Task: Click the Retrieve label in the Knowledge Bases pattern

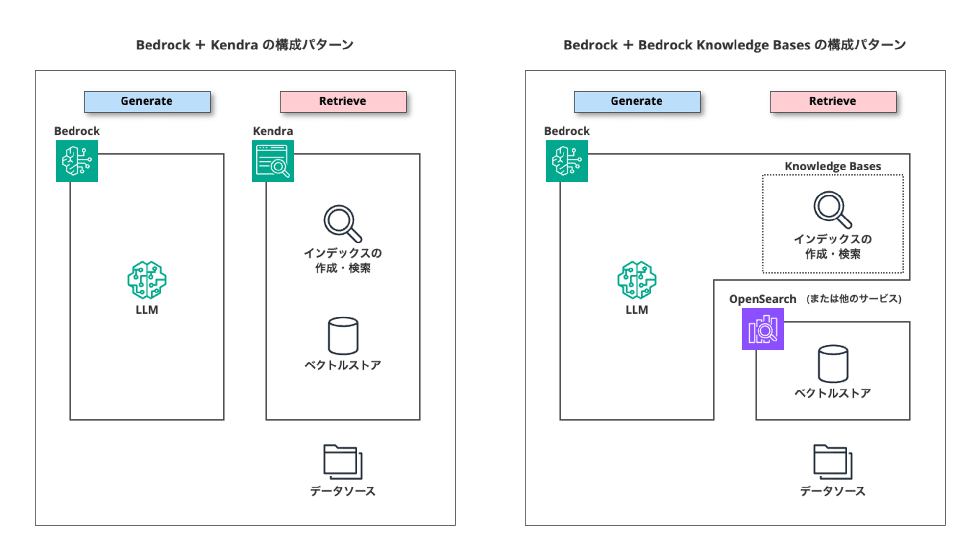Action: (x=833, y=101)
